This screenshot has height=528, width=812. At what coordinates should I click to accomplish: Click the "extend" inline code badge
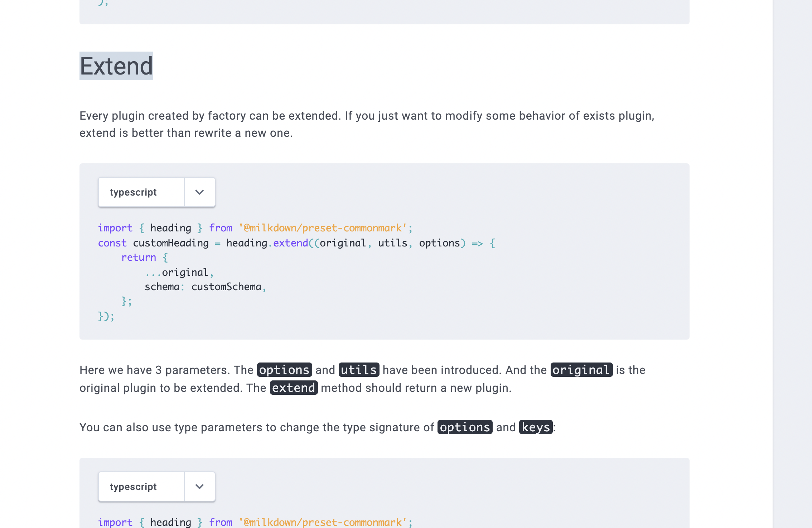point(294,388)
